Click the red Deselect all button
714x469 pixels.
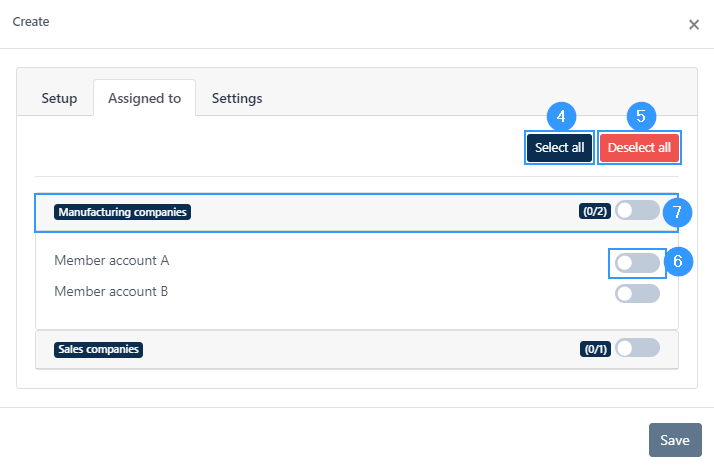click(639, 148)
